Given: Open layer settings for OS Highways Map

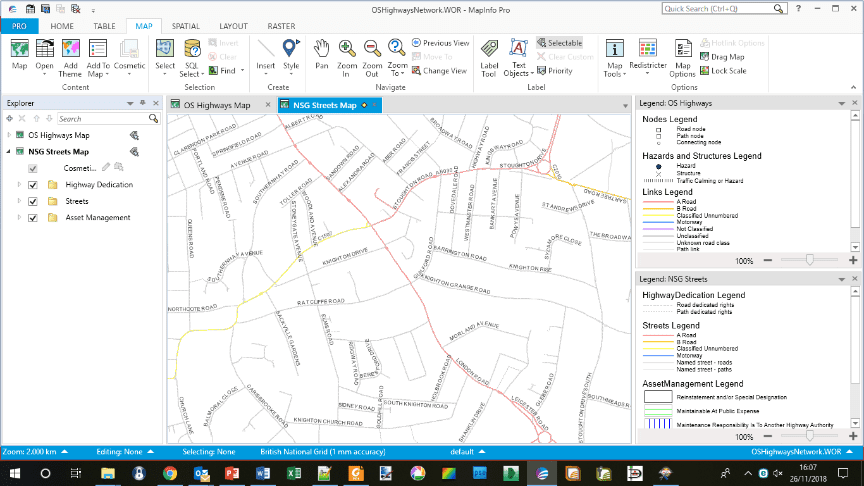Looking at the screenshot, I should (134, 135).
